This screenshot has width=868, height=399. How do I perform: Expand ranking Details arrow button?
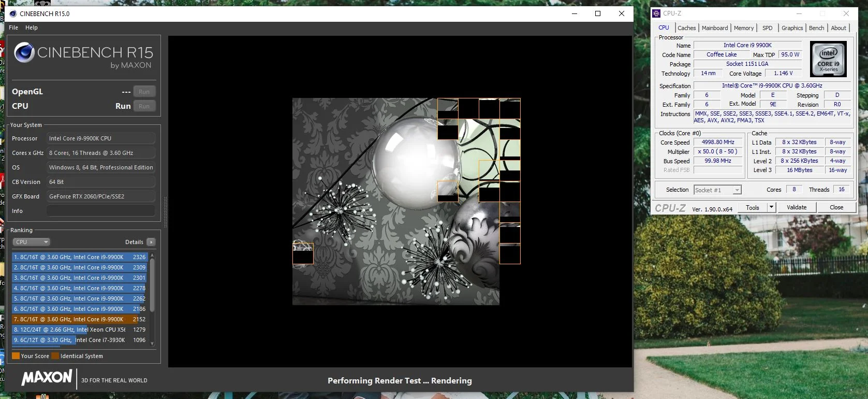(x=151, y=242)
